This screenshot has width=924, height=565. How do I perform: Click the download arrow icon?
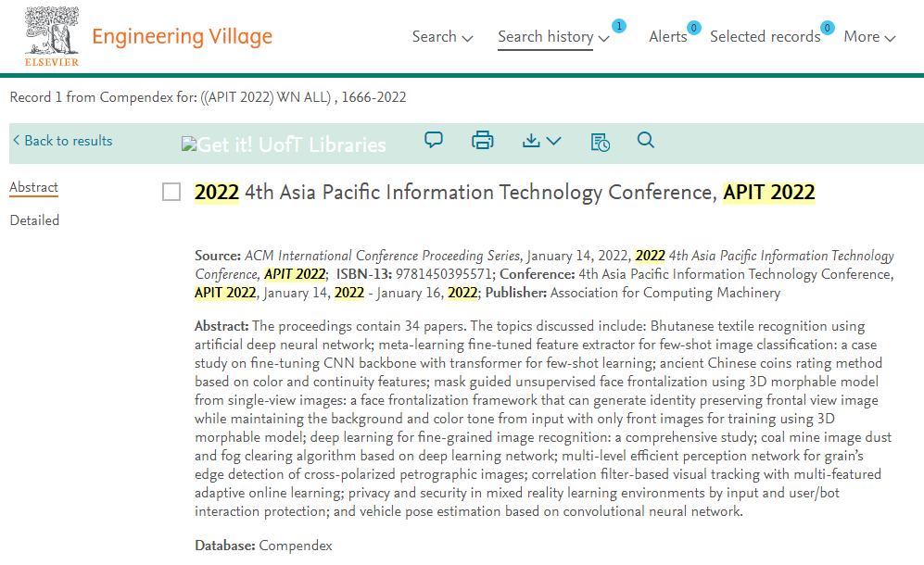click(531, 141)
